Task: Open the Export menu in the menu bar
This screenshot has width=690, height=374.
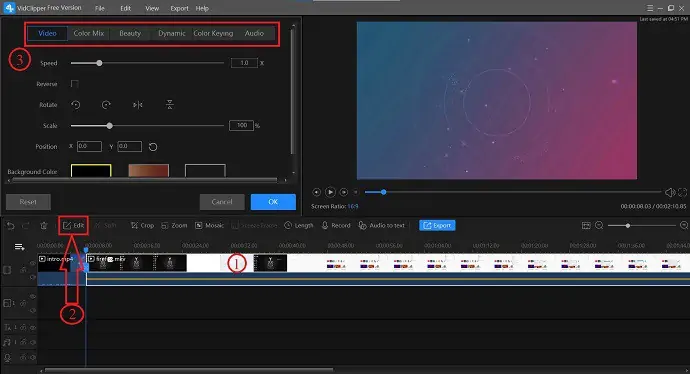Action: [179, 8]
